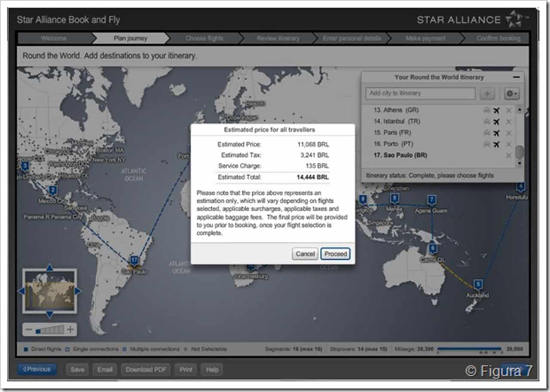Select the 16. Porto (PT) row
The width and height of the screenshot is (550, 392).
click(439, 144)
